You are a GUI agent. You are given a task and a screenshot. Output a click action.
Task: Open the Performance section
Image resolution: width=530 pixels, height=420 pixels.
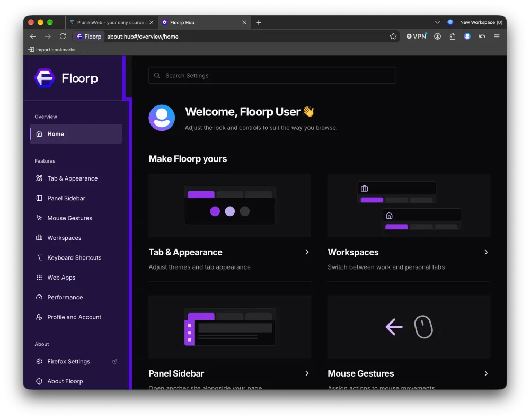point(76,297)
